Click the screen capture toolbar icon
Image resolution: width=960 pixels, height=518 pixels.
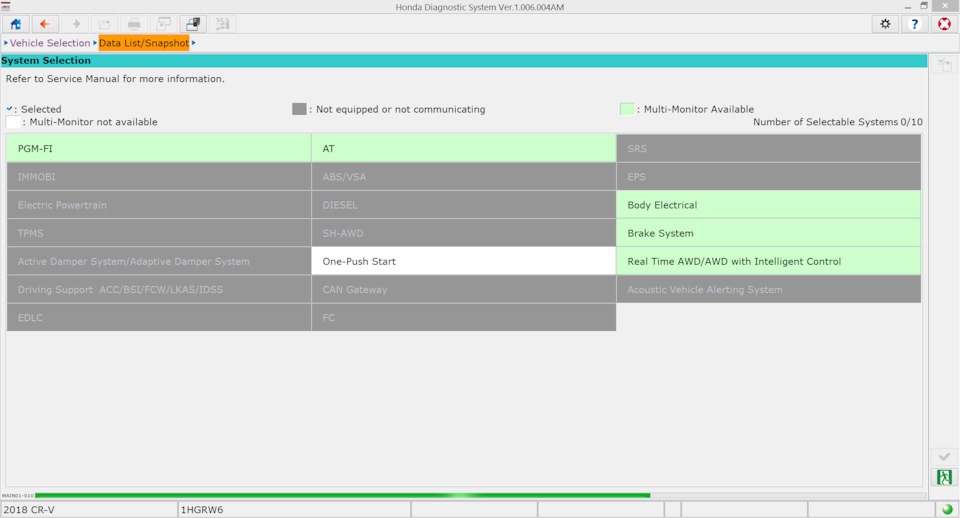coord(163,24)
